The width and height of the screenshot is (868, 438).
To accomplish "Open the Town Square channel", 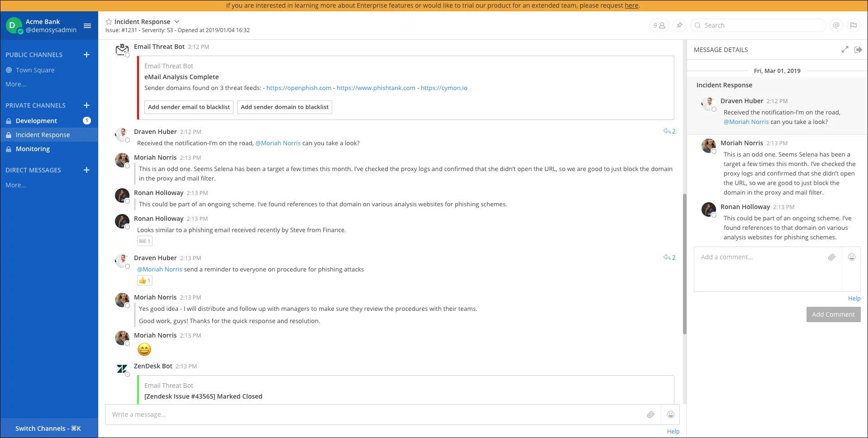I will point(49,70).
